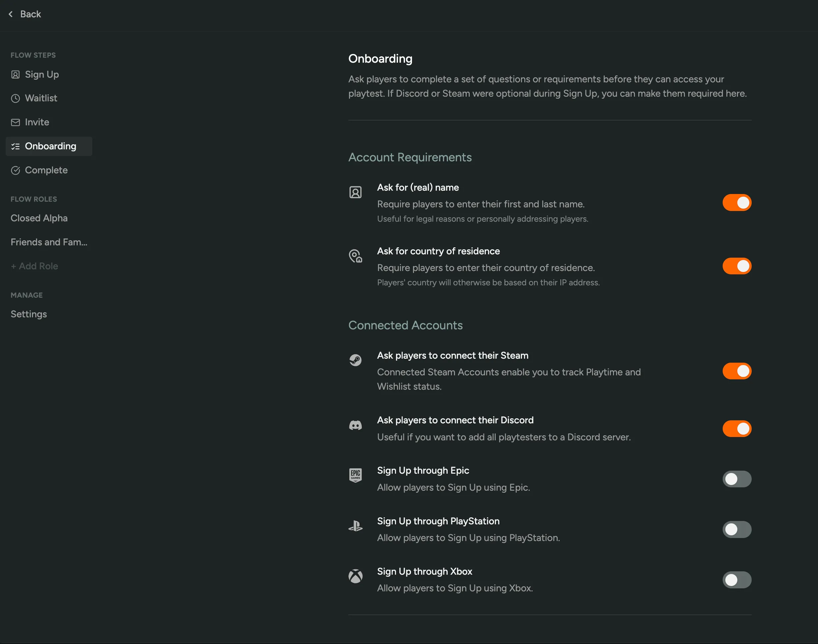
Task: Disable the Ask for (real) name toggle
Action: click(737, 202)
